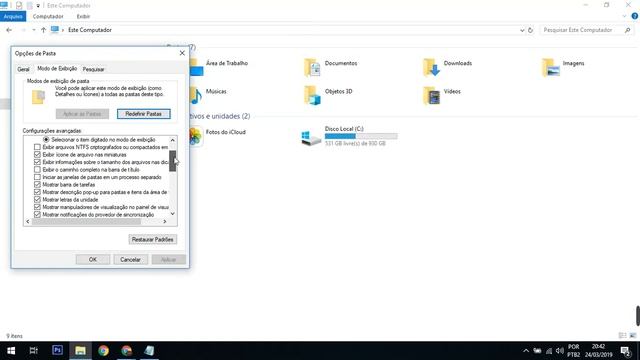This screenshot has width=640, height=360.
Task: Click the refresh icon in the address bar
Action: point(530,30)
